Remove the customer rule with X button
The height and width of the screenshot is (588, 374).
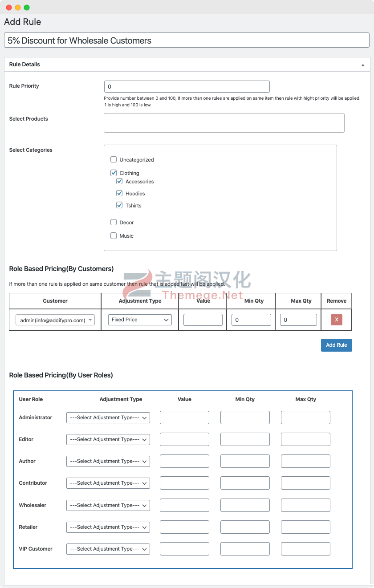coord(337,320)
